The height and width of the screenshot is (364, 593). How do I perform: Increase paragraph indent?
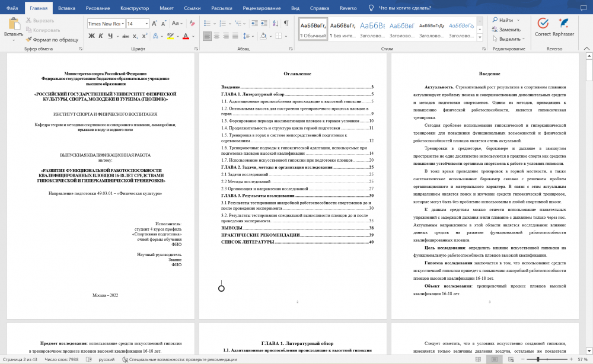(x=264, y=24)
